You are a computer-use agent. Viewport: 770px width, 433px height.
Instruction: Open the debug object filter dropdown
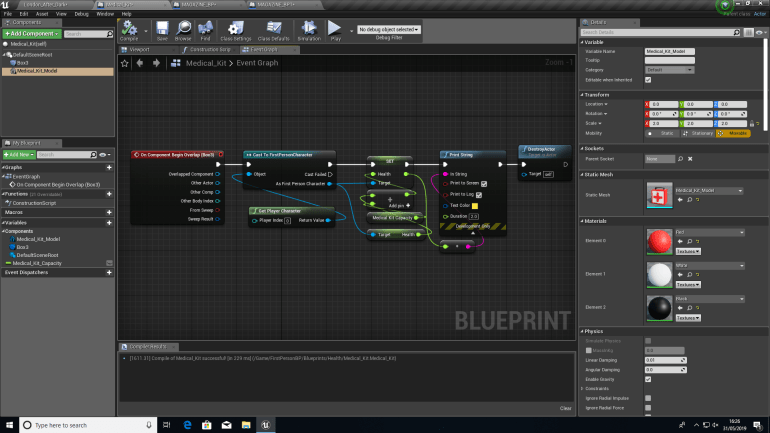click(x=388, y=29)
